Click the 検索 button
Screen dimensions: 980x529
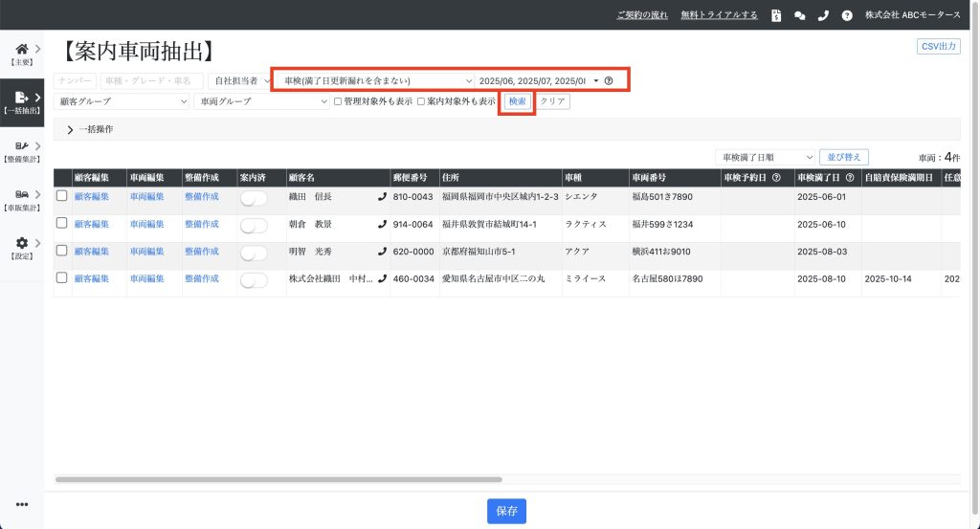click(517, 101)
